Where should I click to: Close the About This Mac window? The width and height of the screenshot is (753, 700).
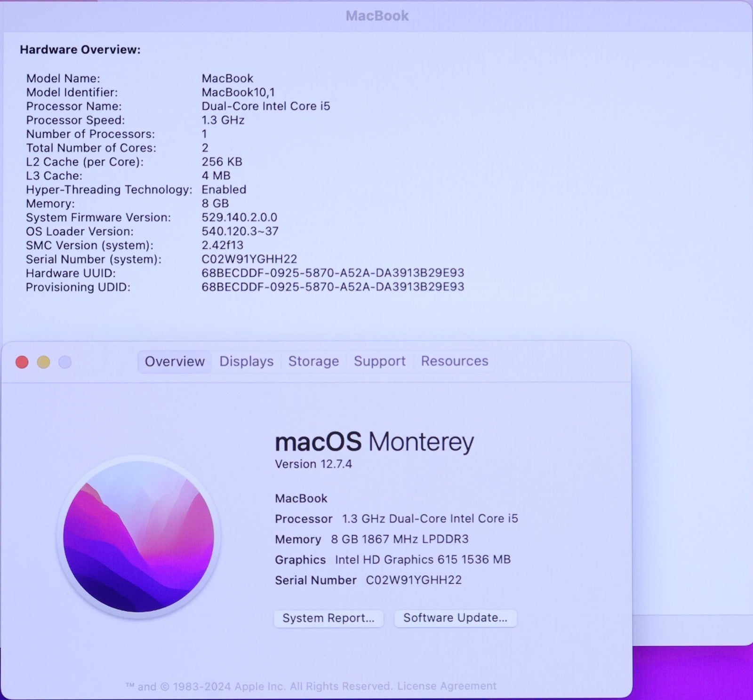(x=22, y=362)
